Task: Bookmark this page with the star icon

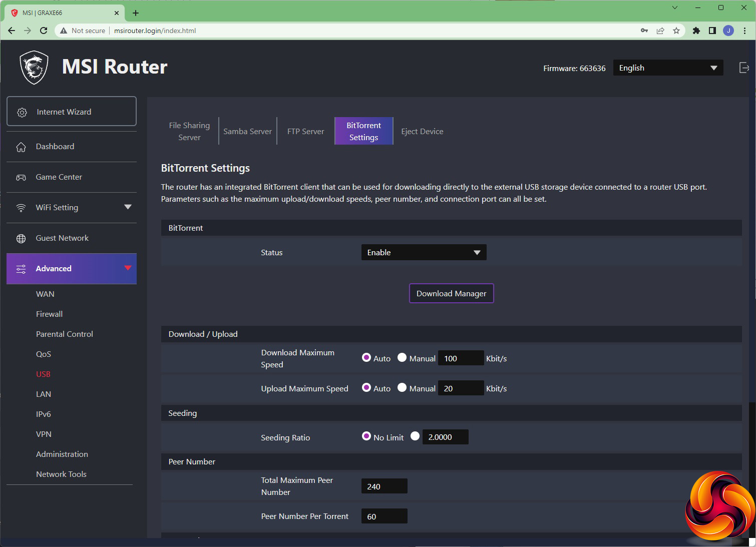Action: 676,31
